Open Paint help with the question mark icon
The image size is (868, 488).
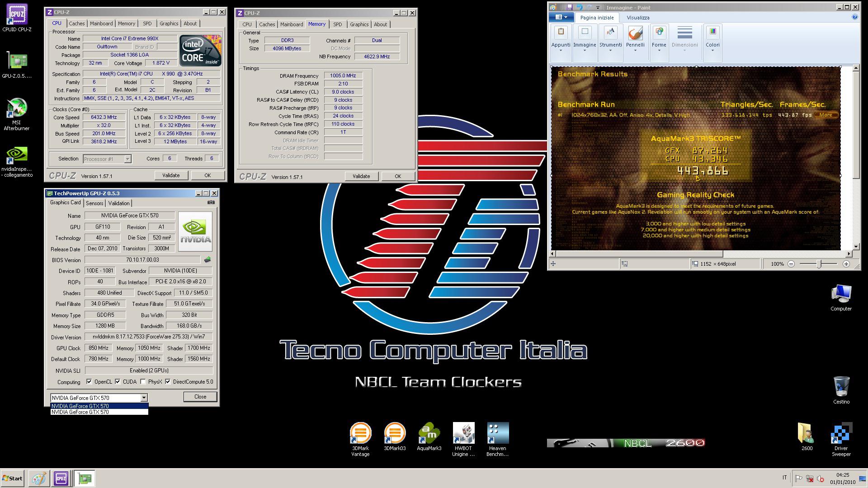(x=854, y=17)
